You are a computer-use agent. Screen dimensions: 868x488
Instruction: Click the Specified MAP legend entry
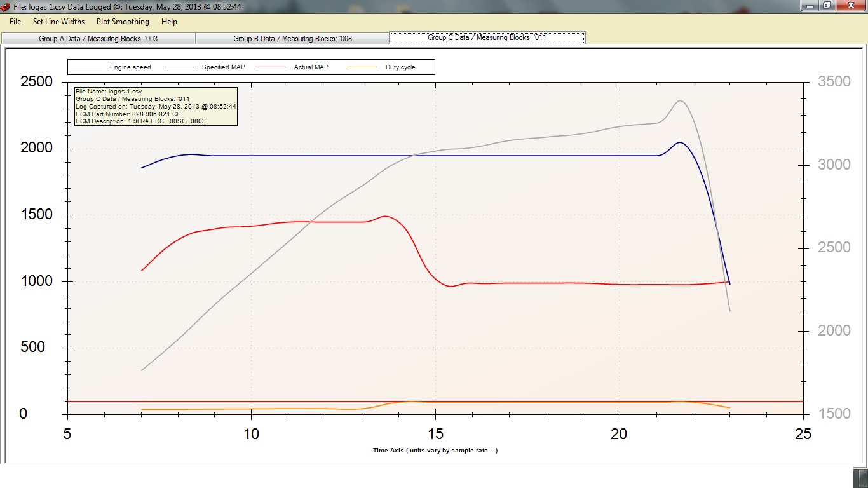pyautogui.click(x=223, y=67)
